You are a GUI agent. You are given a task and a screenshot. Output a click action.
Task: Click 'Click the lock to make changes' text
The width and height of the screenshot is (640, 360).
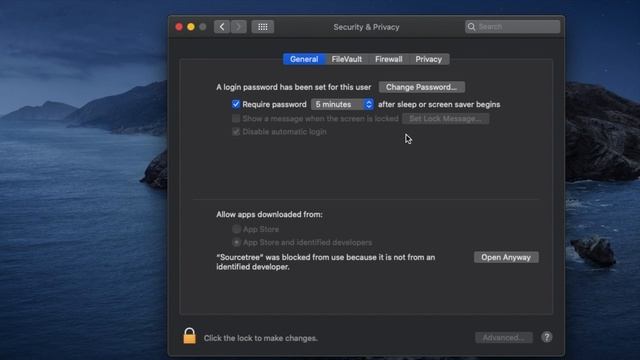[261, 338]
